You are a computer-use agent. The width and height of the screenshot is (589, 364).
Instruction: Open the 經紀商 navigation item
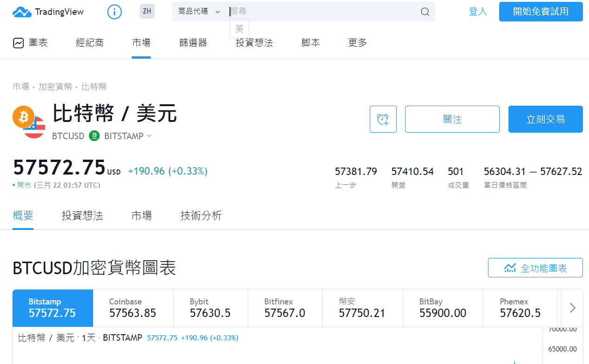90,43
